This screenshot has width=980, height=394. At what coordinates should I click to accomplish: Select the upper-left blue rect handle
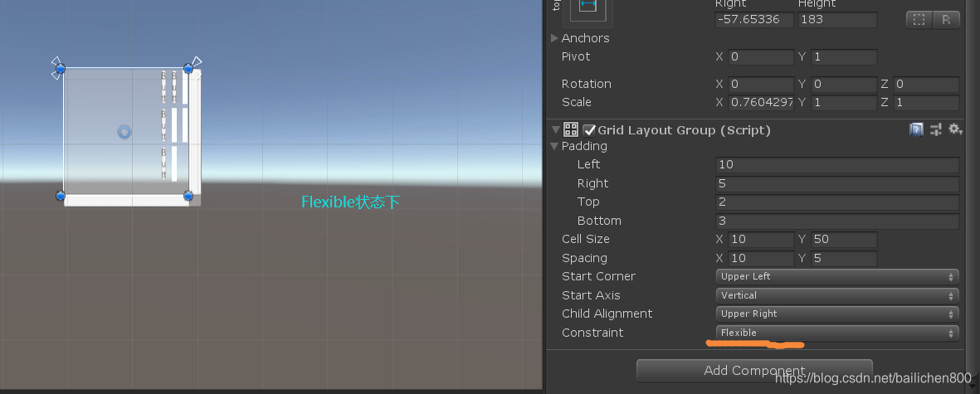[x=60, y=69]
